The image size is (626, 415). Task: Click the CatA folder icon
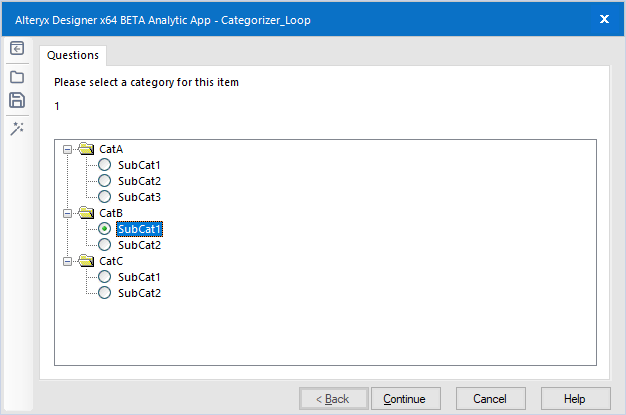tap(86, 149)
